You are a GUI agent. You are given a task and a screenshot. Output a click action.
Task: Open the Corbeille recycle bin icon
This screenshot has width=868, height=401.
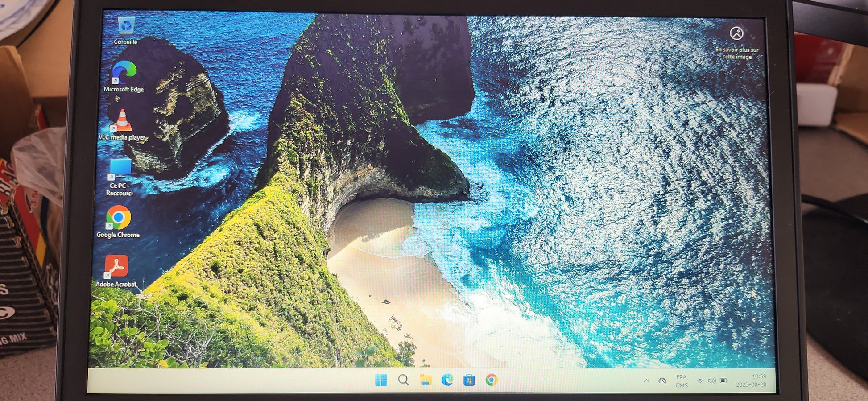pos(126,27)
